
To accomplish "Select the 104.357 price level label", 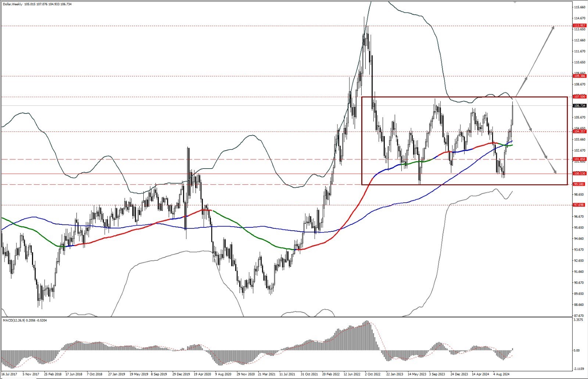I will click(580, 131).
